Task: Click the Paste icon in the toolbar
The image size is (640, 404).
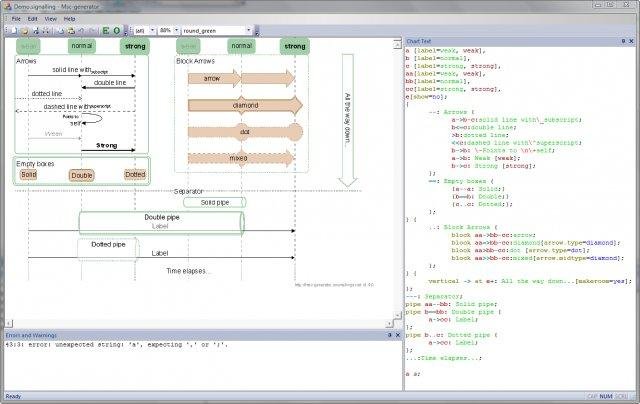Action: 71,30
